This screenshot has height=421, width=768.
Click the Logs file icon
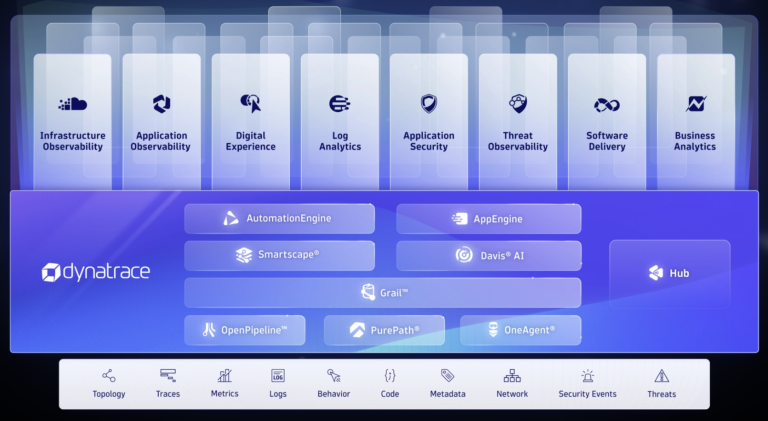tap(278, 375)
